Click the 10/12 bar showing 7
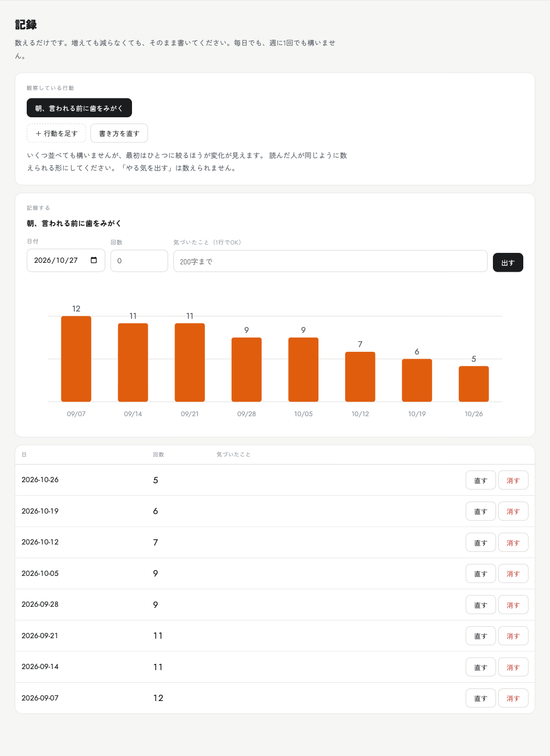This screenshot has width=550, height=756. click(360, 377)
